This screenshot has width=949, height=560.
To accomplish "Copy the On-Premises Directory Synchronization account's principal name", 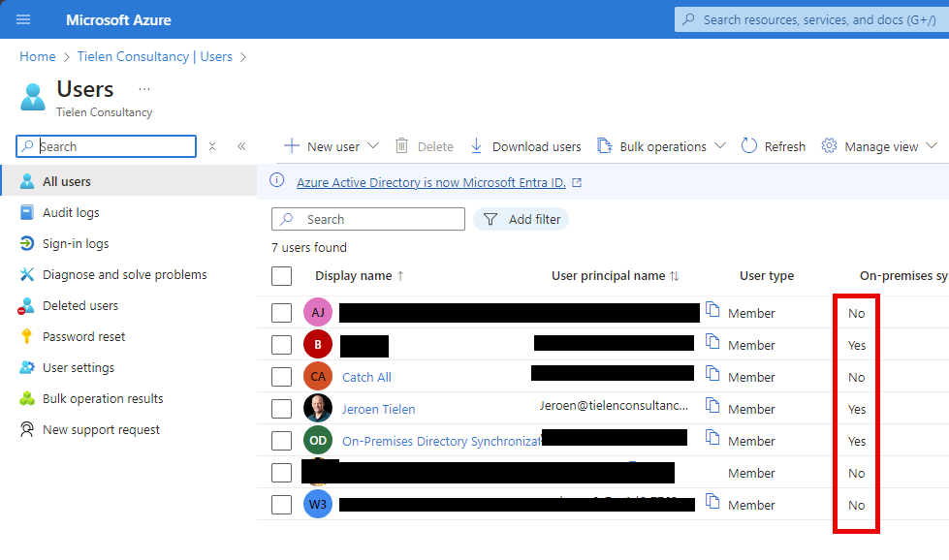I will [712, 437].
